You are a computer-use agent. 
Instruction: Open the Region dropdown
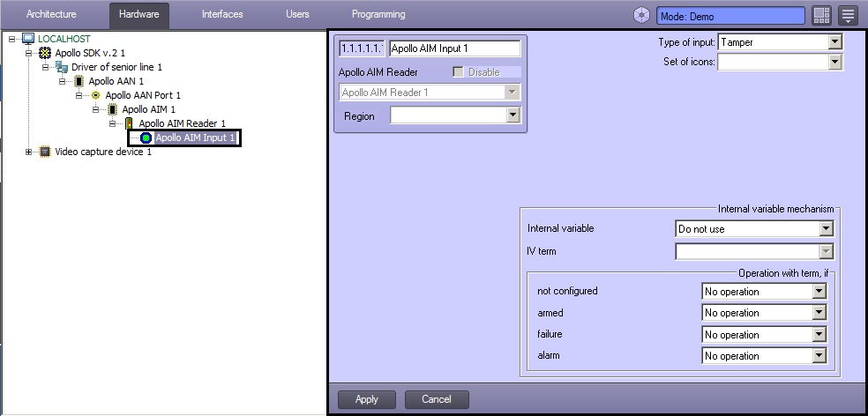pyautogui.click(x=513, y=115)
